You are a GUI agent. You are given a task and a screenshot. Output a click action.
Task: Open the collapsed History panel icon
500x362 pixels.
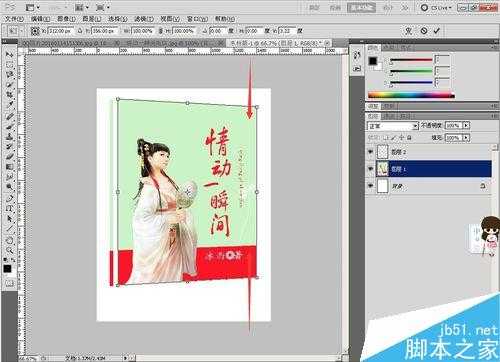coord(357,55)
